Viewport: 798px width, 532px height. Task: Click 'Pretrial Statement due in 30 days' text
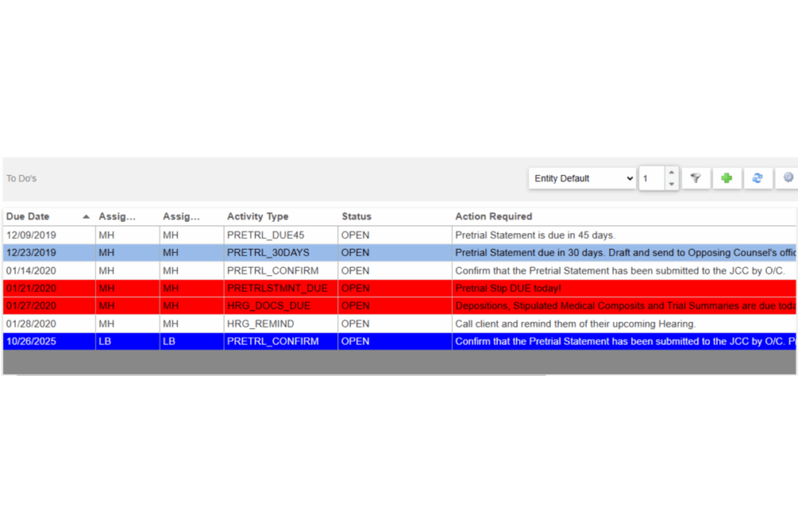pyautogui.click(x=625, y=253)
